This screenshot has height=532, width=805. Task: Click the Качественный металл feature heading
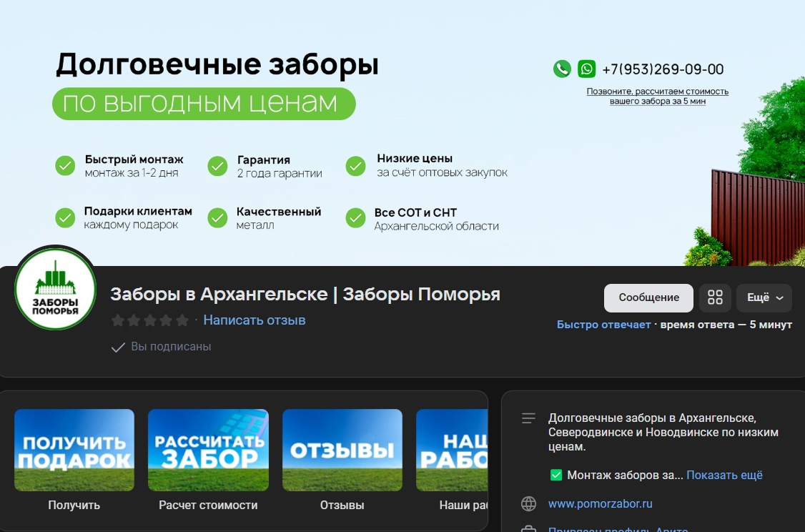coord(279,212)
